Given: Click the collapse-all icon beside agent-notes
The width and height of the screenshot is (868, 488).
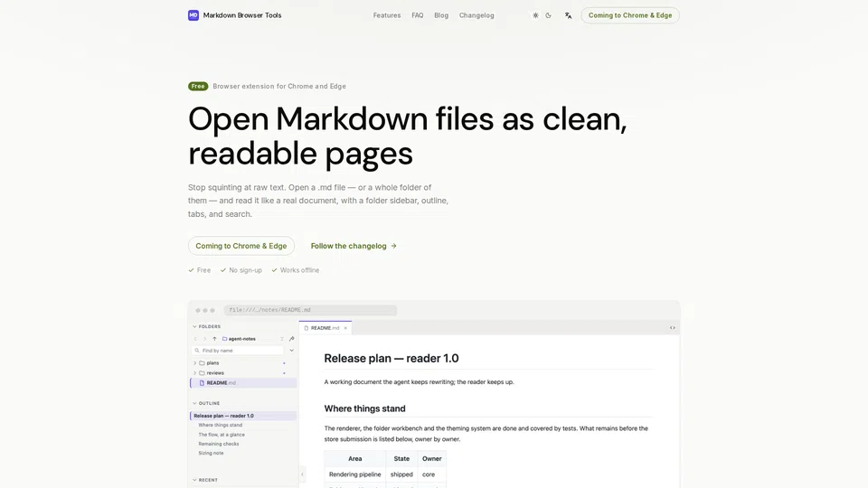Looking at the screenshot, I should 282,339.
